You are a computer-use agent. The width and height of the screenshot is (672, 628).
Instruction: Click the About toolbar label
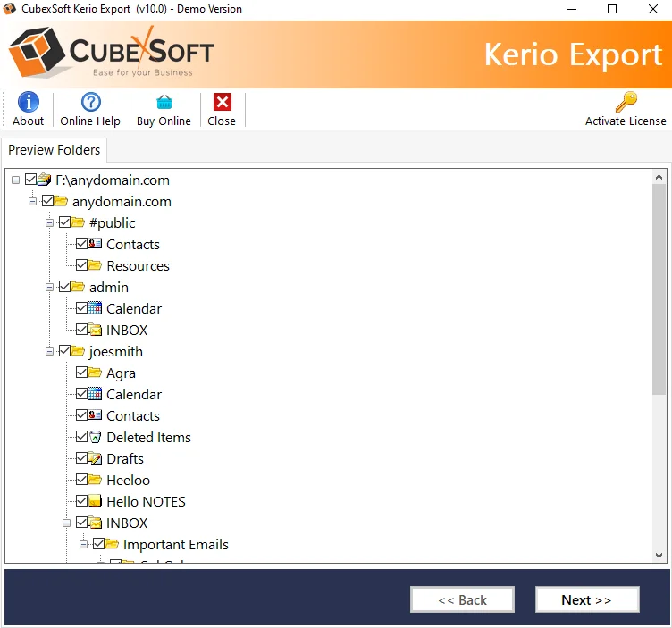[29, 121]
